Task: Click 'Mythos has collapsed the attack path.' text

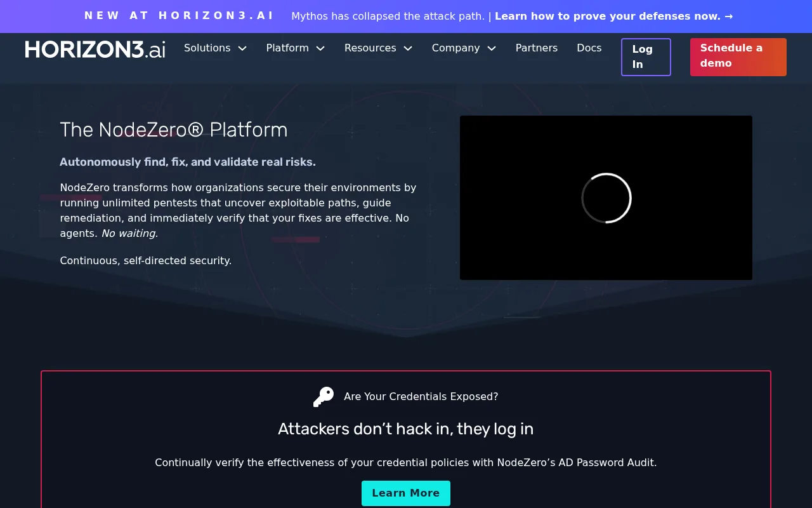Action: [x=388, y=17]
